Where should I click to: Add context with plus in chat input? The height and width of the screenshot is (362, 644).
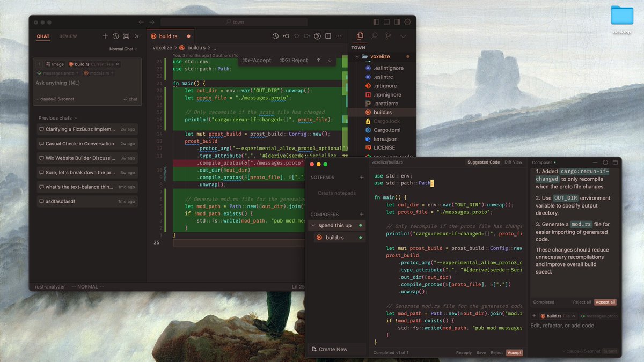click(39, 64)
